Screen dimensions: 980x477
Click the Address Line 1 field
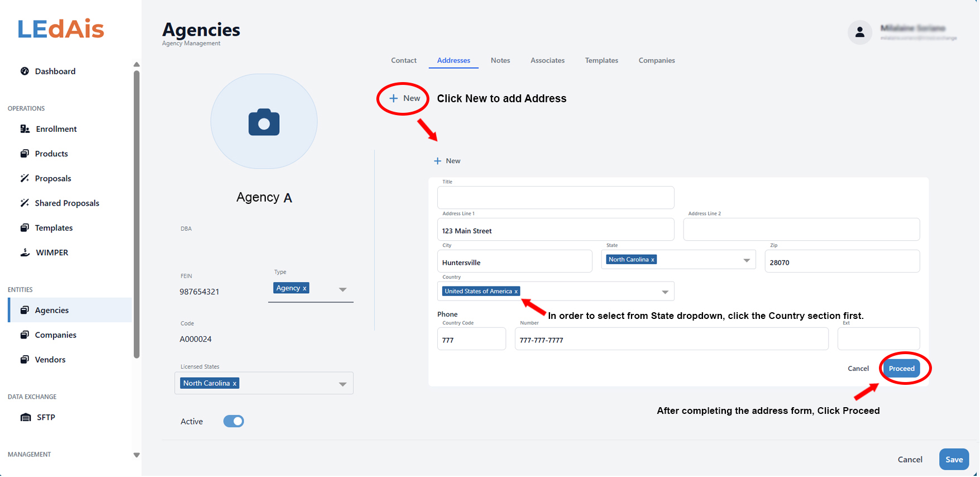pos(556,230)
